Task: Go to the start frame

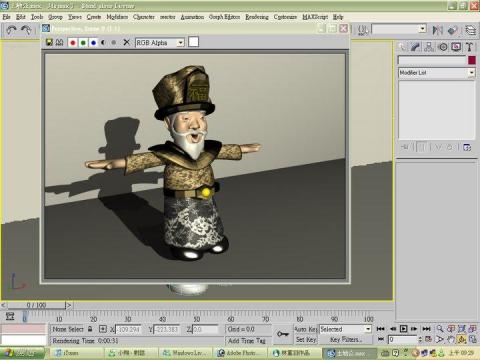Action: (x=381, y=329)
